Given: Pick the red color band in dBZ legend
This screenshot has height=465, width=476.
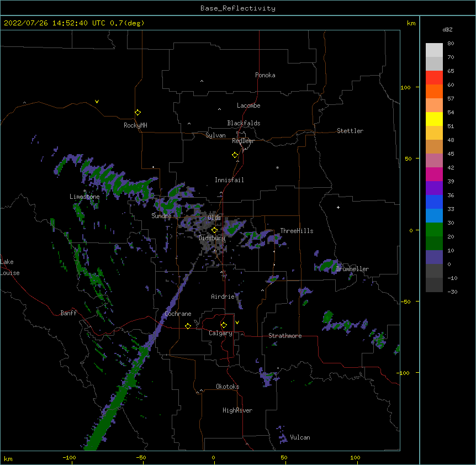Looking at the screenshot, I should (x=434, y=77).
